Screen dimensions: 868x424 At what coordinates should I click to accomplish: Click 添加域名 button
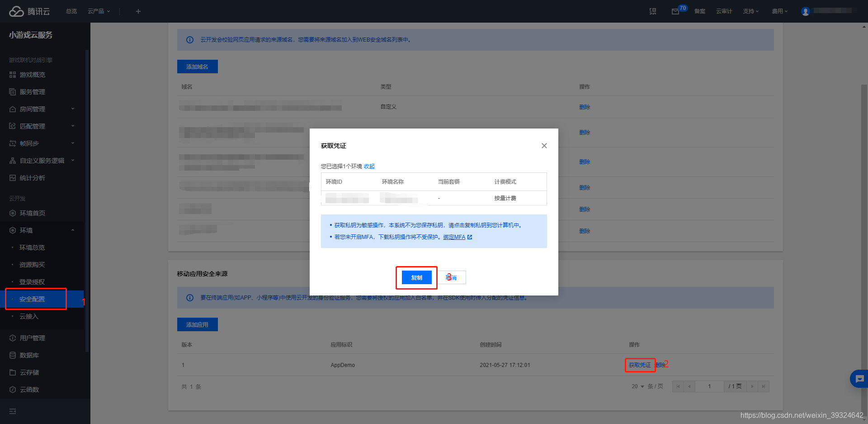(x=198, y=67)
